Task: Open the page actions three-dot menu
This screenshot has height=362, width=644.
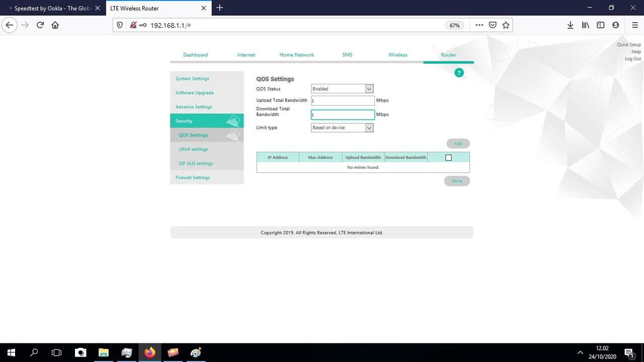Action: point(479,25)
